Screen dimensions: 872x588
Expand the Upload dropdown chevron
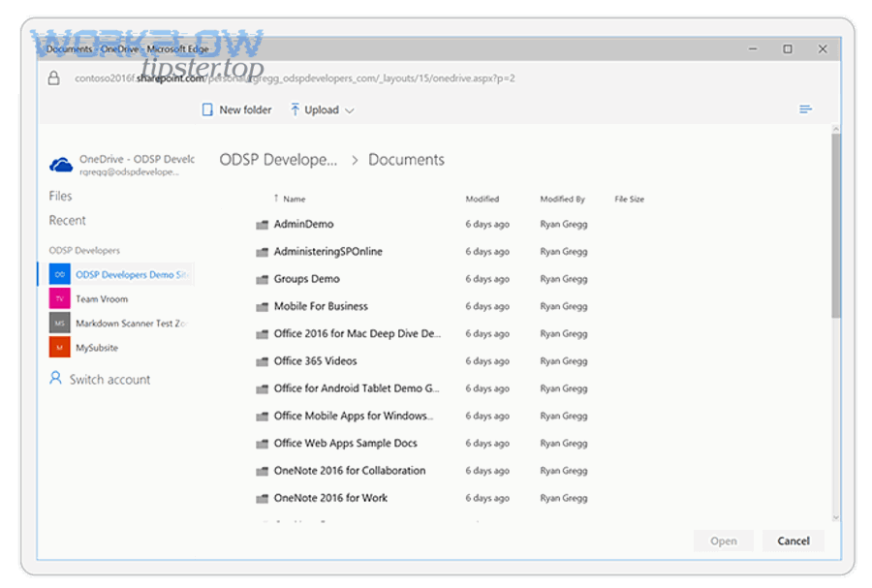pyautogui.click(x=349, y=110)
